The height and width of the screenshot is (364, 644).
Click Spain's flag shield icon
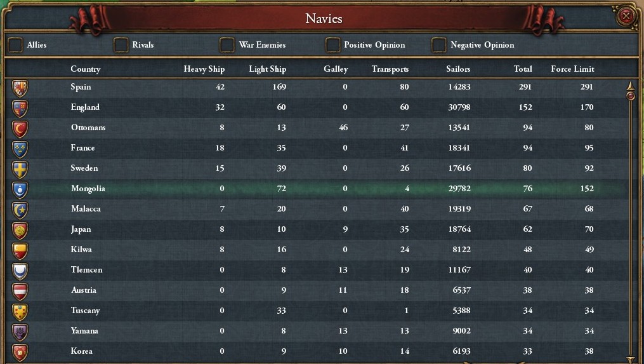click(20, 88)
